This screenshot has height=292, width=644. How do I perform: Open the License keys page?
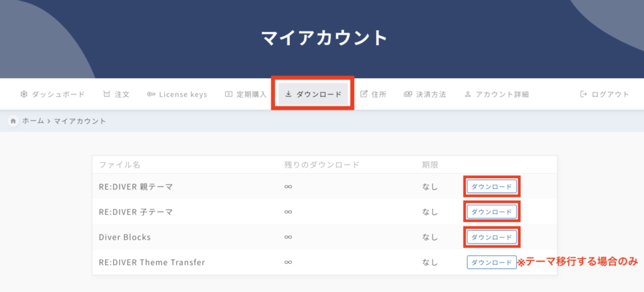coord(177,94)
